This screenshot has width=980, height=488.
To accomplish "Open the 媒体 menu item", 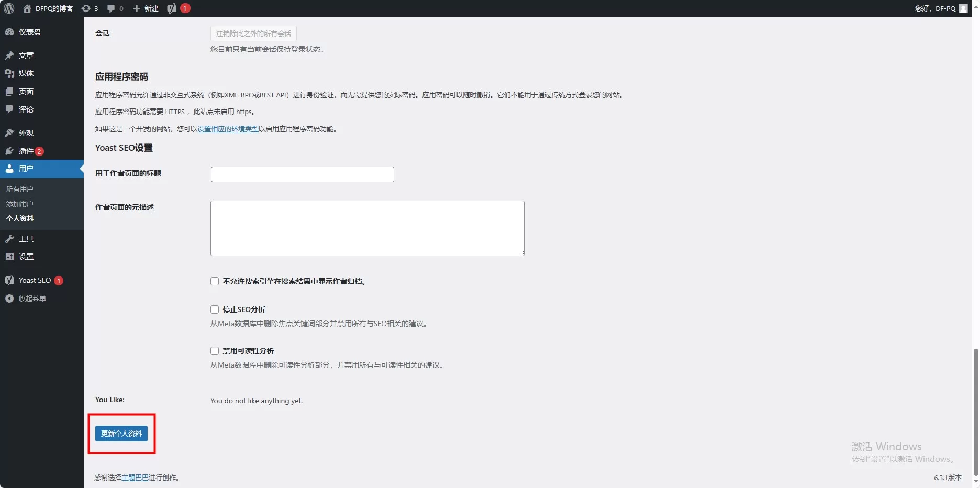I will 42,73.
